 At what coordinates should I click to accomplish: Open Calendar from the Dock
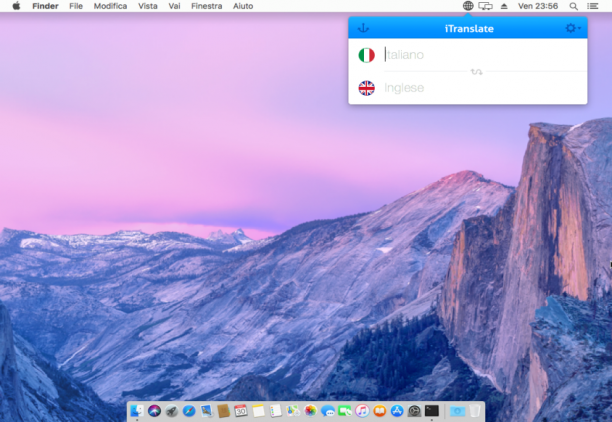pyautogui.click(x=241, y=411)
